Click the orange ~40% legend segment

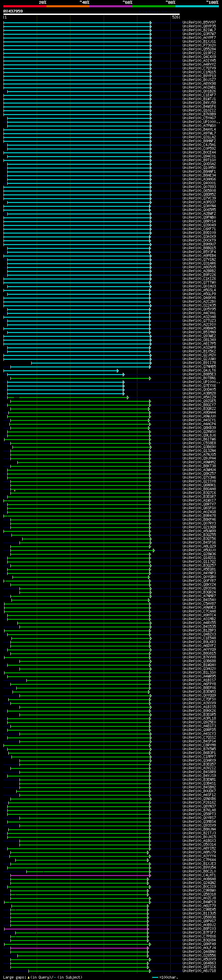point(68,7)
